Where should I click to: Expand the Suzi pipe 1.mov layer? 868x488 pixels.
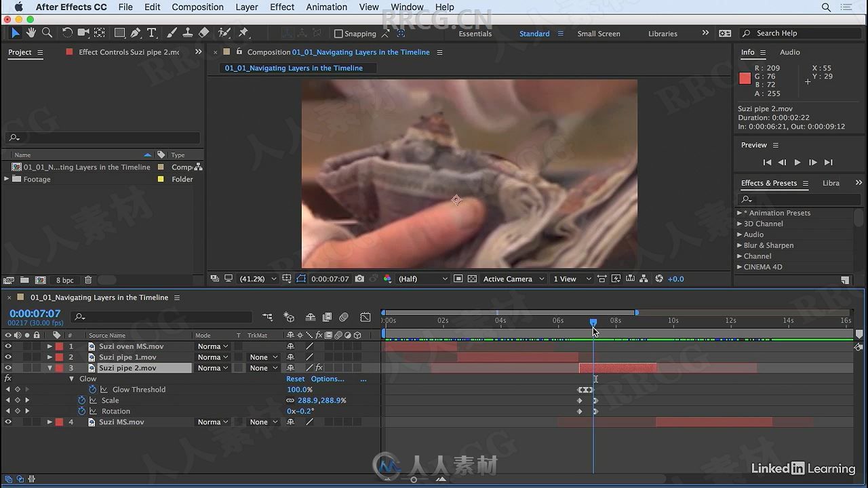(50, 357)
